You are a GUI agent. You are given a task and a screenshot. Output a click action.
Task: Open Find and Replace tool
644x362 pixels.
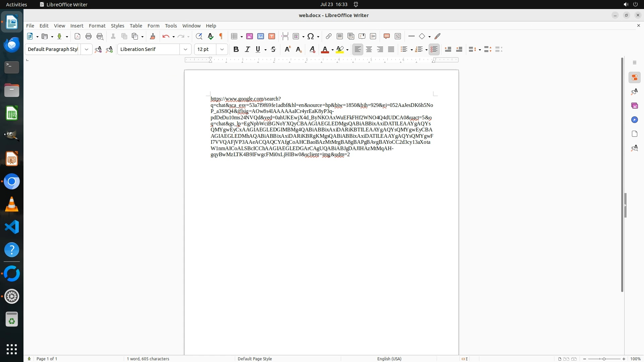[x=199, y=36]
